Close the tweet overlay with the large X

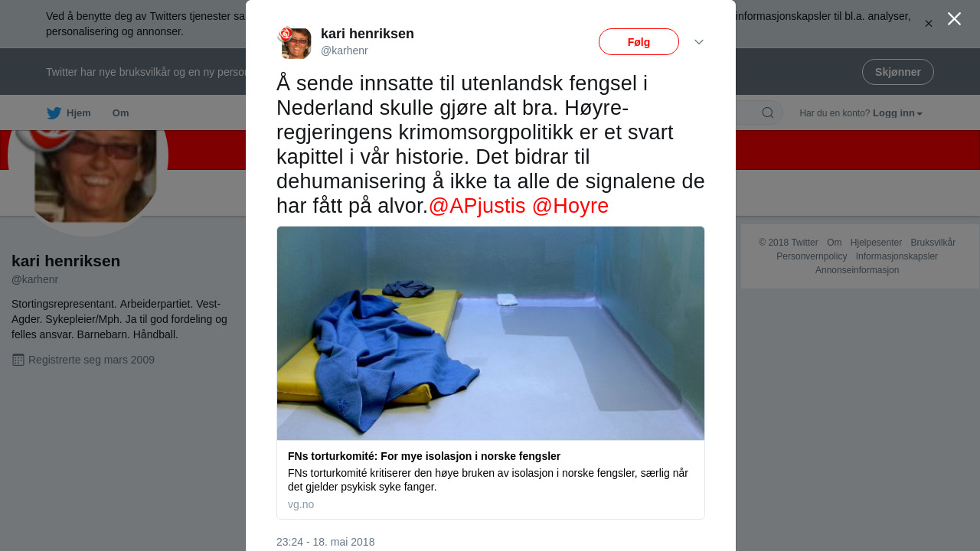(x=954, y=19)
